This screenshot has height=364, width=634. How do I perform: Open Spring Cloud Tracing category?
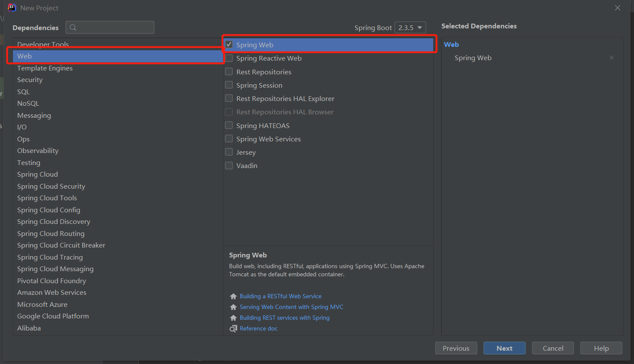tap(118, 257)
